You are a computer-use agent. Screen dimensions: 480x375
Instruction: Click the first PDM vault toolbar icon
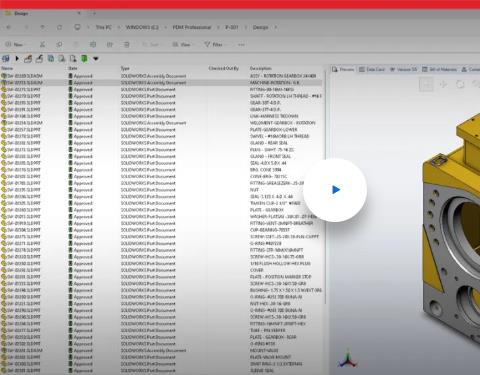[x=6, y=59]
